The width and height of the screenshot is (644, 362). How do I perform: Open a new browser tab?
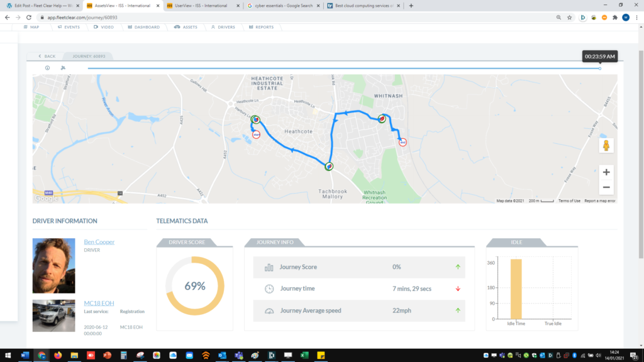click(x=411, y=6)
